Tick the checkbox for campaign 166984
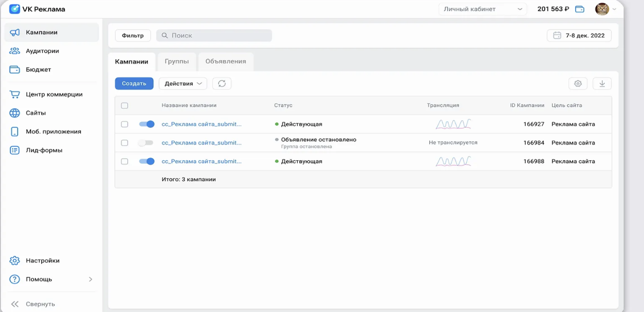This screenshot has height=312, width=644. coord(124,143)
